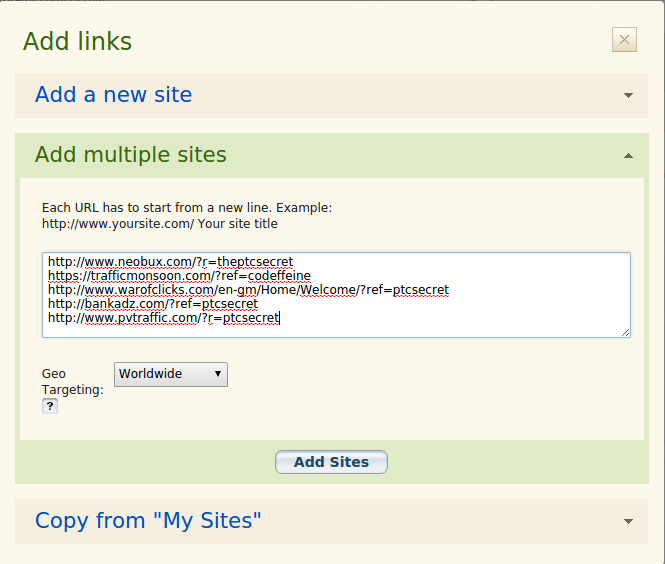Expand Copy from "My Sites" arrow
This screenshot has width=665, height=564.
(x=628, y=521)
